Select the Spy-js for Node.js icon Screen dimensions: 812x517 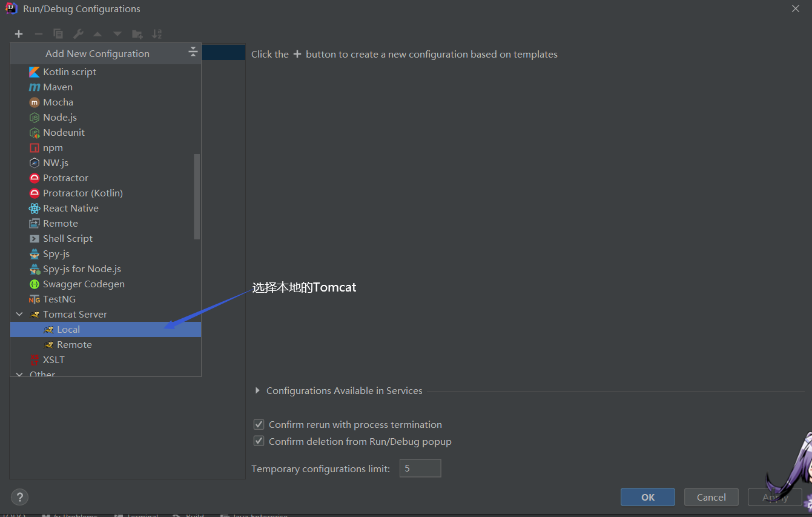point(35,269)
